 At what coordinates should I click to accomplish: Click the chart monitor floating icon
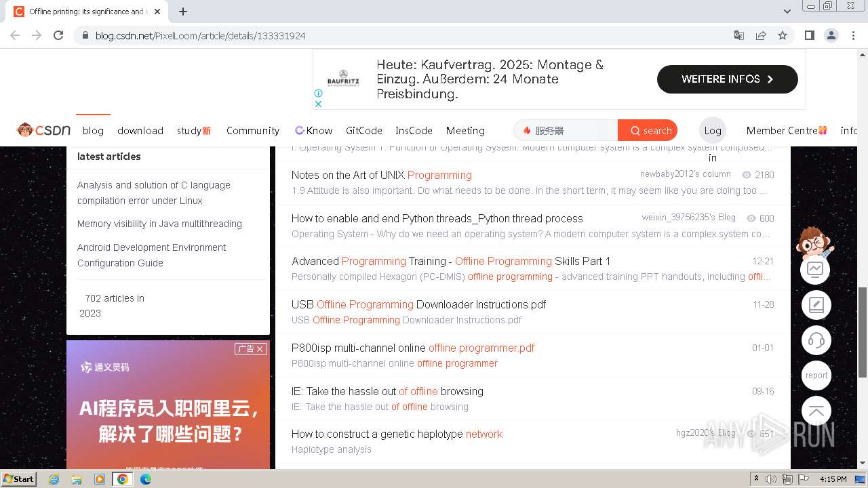tap(816, 269)
